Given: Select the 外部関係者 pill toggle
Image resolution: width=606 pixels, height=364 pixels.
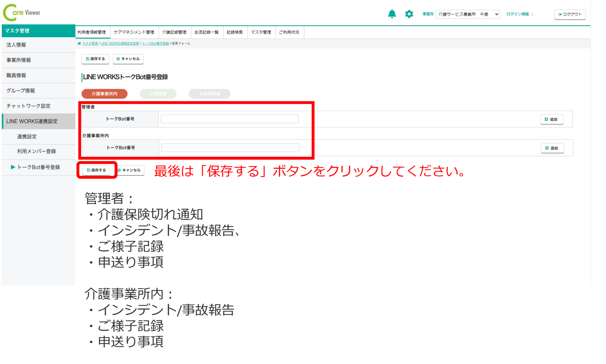Looking at the screenshot, I should point(210,94).
